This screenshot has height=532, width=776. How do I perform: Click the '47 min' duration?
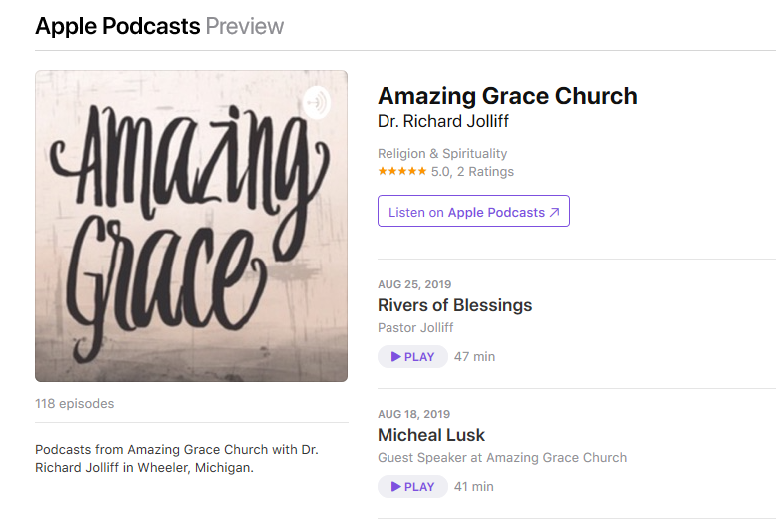474,357
